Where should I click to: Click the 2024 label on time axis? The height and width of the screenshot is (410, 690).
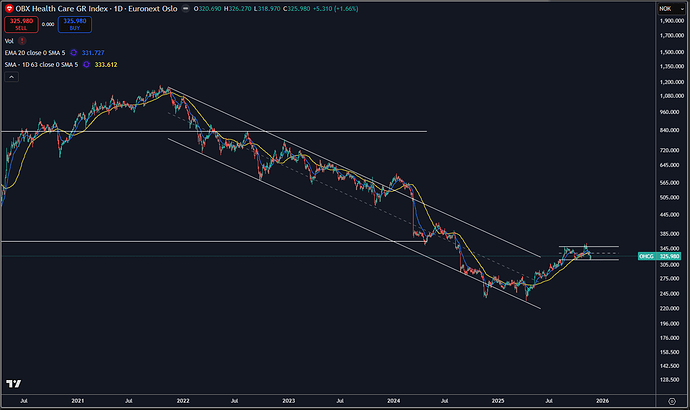(x=393, y=400)
